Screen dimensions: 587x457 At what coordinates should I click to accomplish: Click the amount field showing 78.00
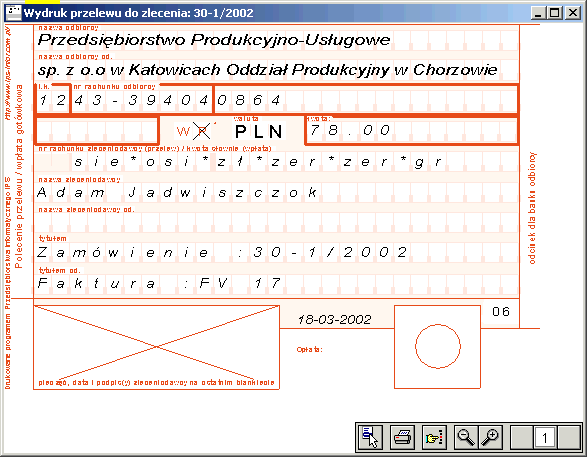coord(411,131)
